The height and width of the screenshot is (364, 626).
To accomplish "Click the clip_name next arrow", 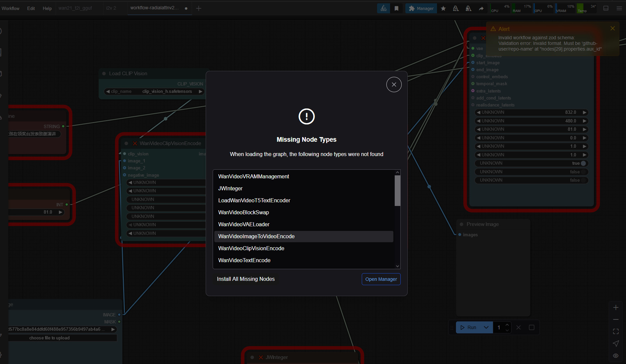I will [200, 91].
